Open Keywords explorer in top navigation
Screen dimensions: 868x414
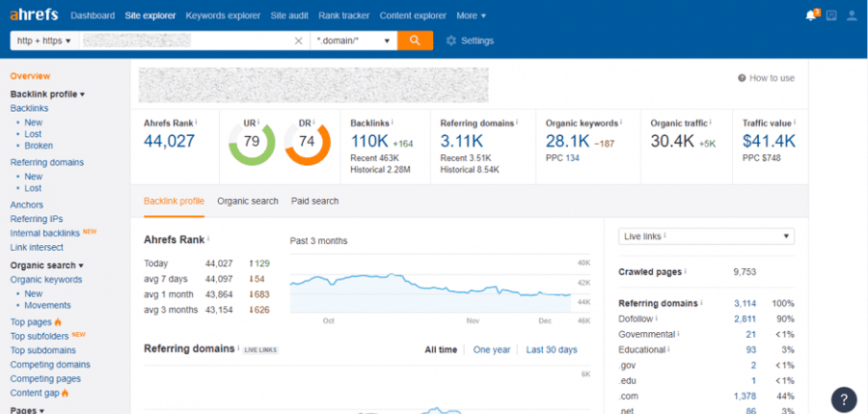pos(223,15)
